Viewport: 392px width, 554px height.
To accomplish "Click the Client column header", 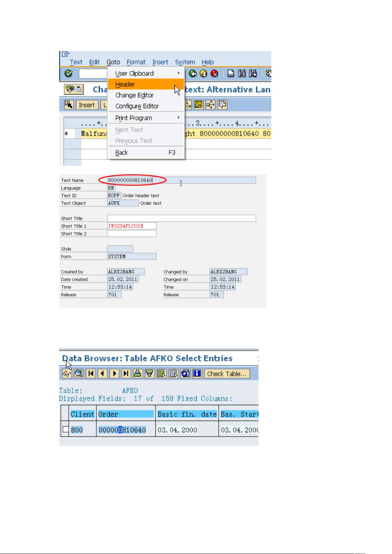I will [x=83, y=414].
